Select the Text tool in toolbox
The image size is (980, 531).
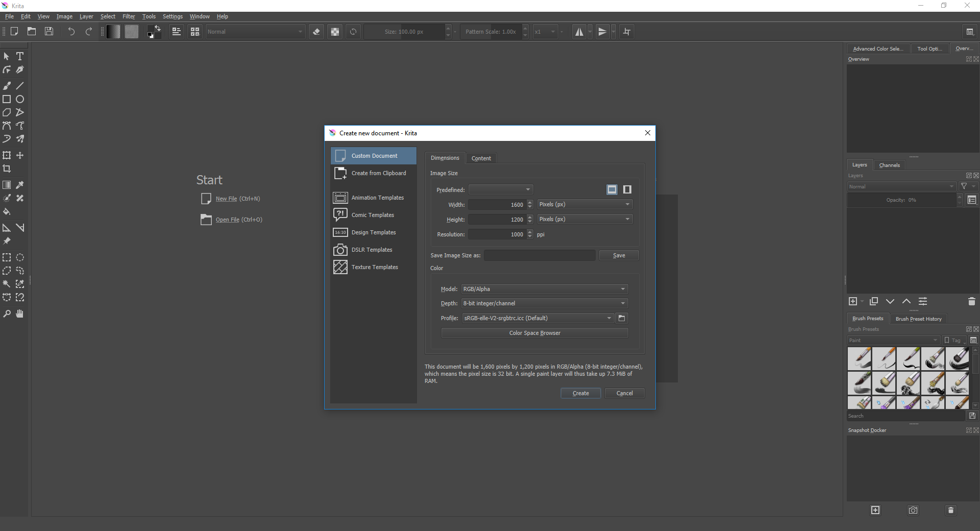click(20, 56)
